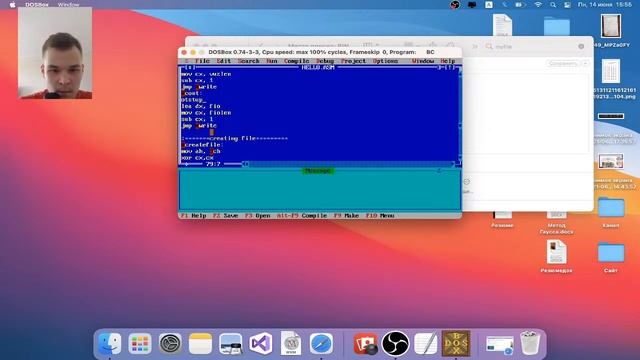This screenshot has width=640, height=360.
Task: Open Visual Studio from the Dock
Action: pos(260,344)
